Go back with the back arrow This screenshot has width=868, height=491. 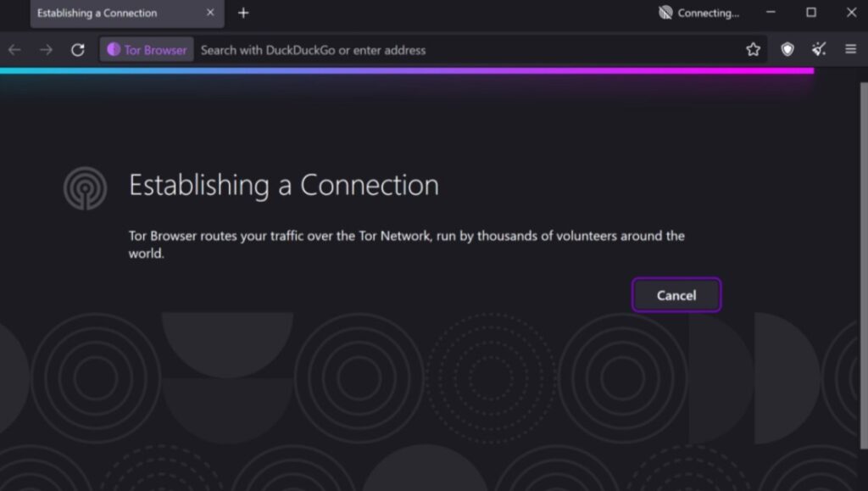pos(14,50)
